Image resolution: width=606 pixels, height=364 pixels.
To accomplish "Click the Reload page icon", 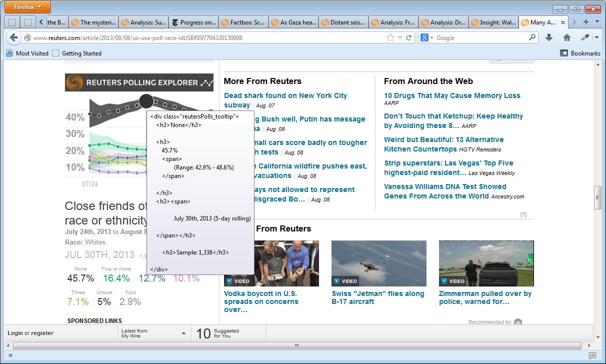I will coord(408,37).
